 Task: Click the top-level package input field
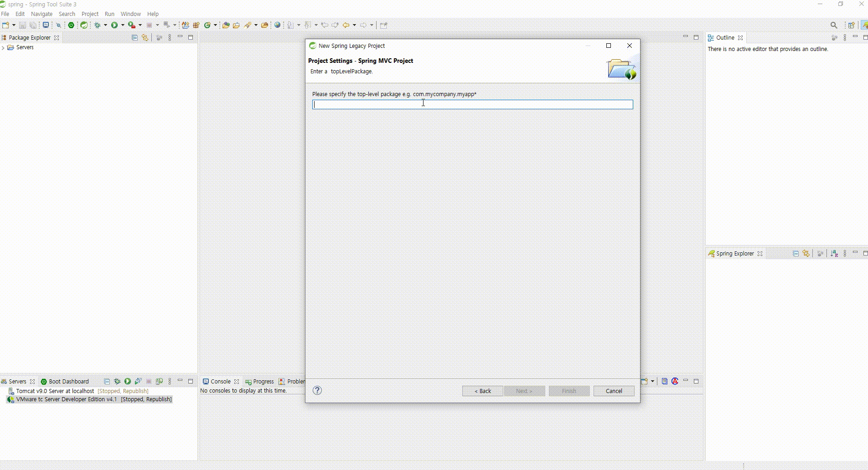[472, 104]
